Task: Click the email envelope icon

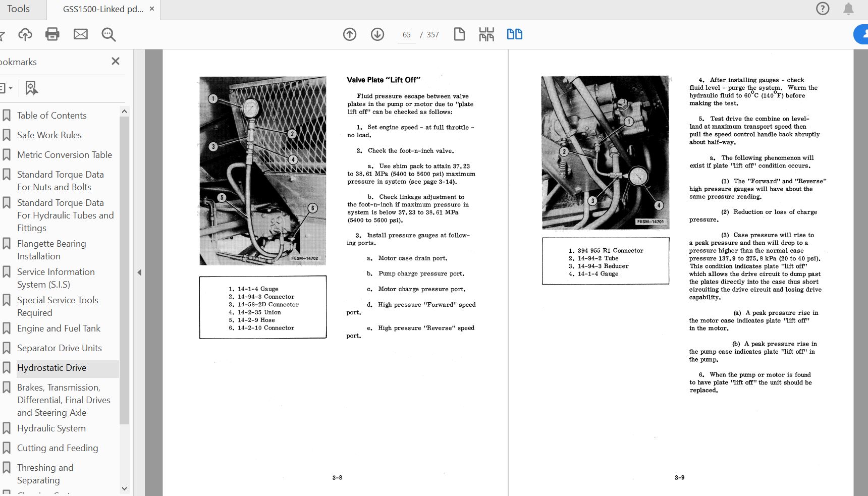Action: pos(81,34)
